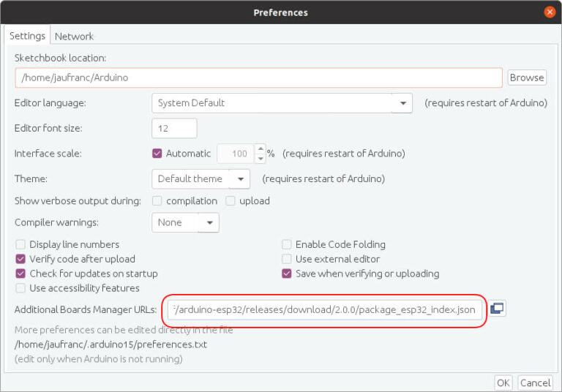Image resolution: width=562 pixels, height=392 pixels.
Task: Enable verbose output during upload
Action: 231,201
